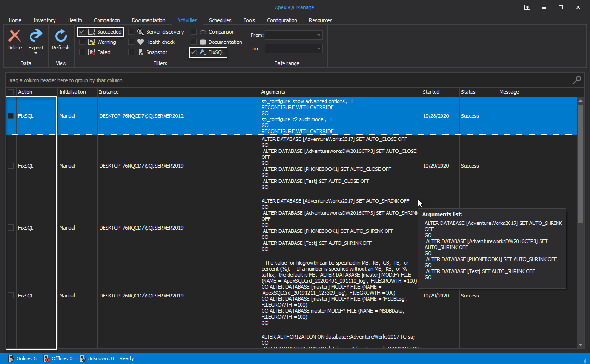Sort by the Initialization column header

(77, 92)
